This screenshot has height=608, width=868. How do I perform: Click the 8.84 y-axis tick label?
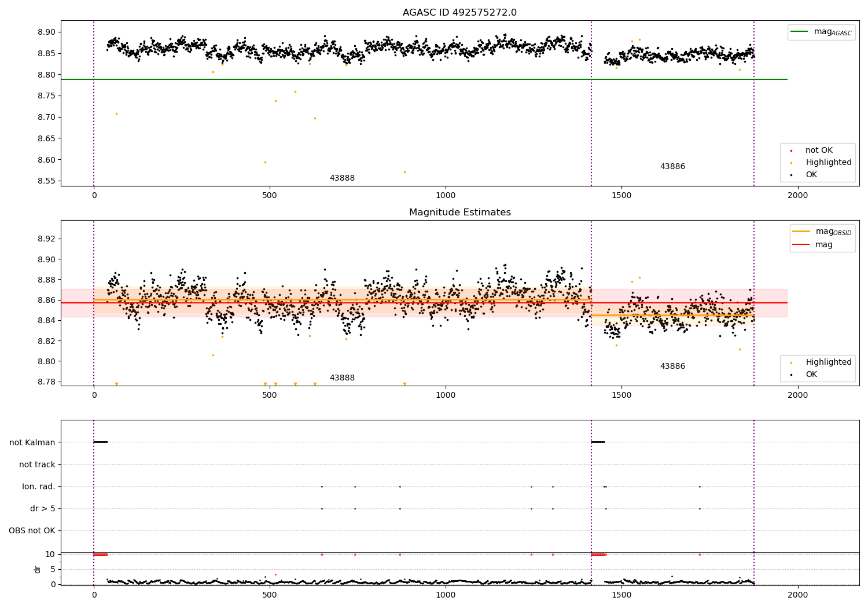pos(45,321)
